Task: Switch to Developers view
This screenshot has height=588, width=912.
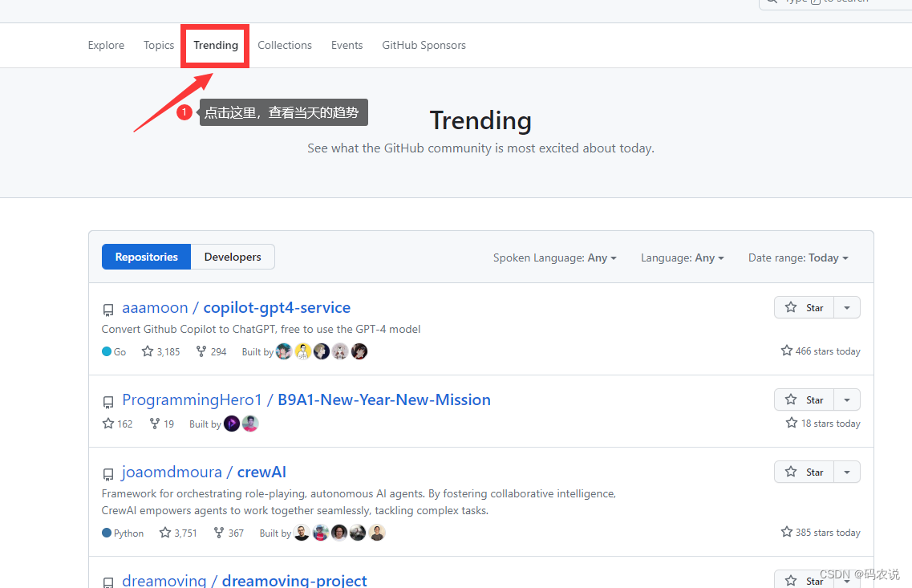Action: 233,257
